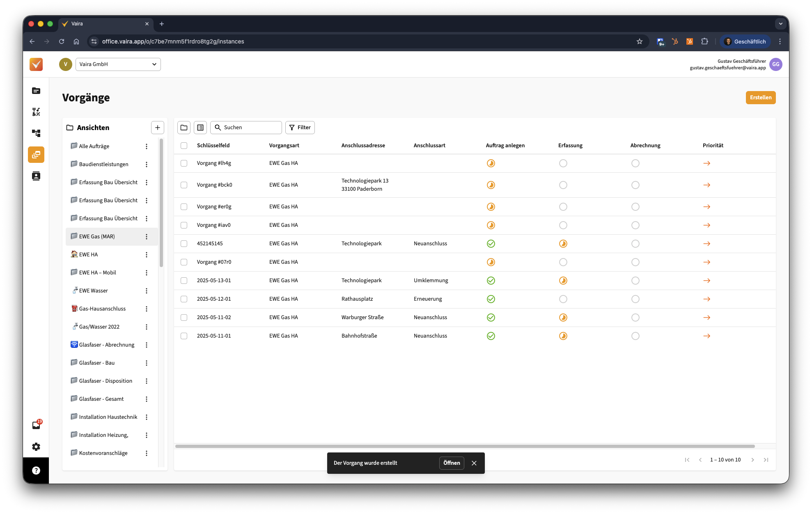
Task: Dismiss the 'Der Vorgang wurde erstellt' notification
Action: (474, 463)
